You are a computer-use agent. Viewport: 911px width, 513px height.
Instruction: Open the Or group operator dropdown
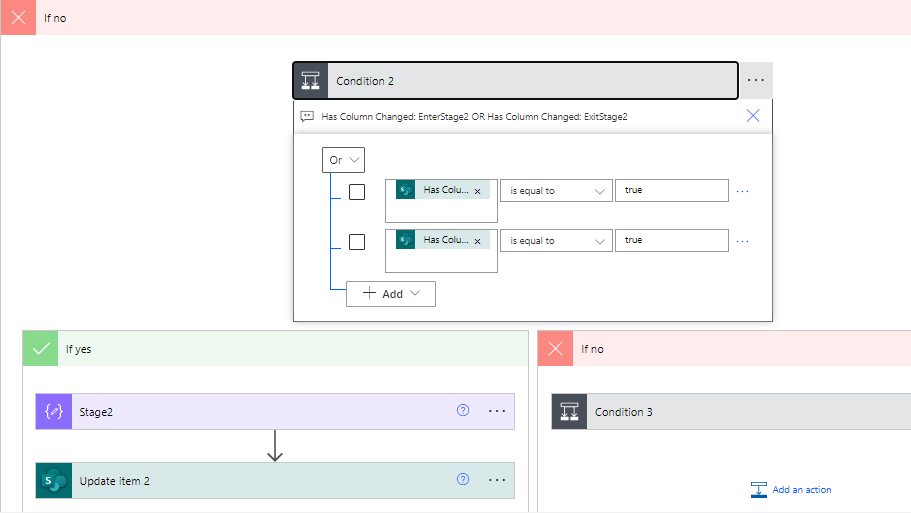point(343,160)
